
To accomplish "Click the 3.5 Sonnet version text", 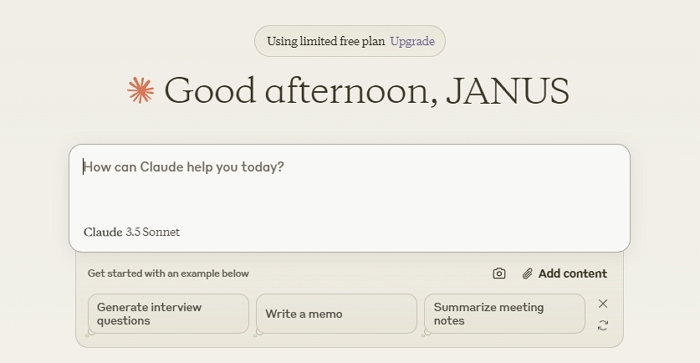I will tap(153, 232).
